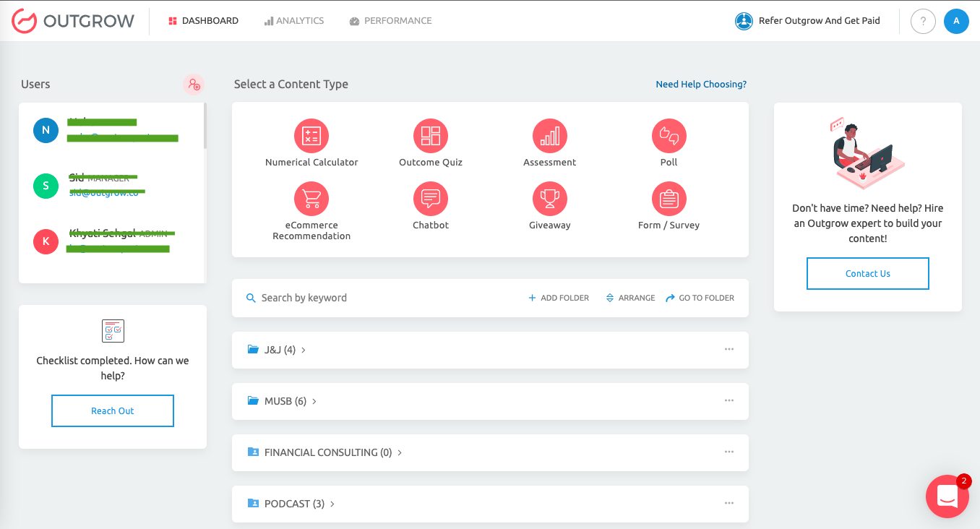Viewport: 980px width, 529px height.
Task: Expand the J&J (4) folder
Action: point(490,350)
